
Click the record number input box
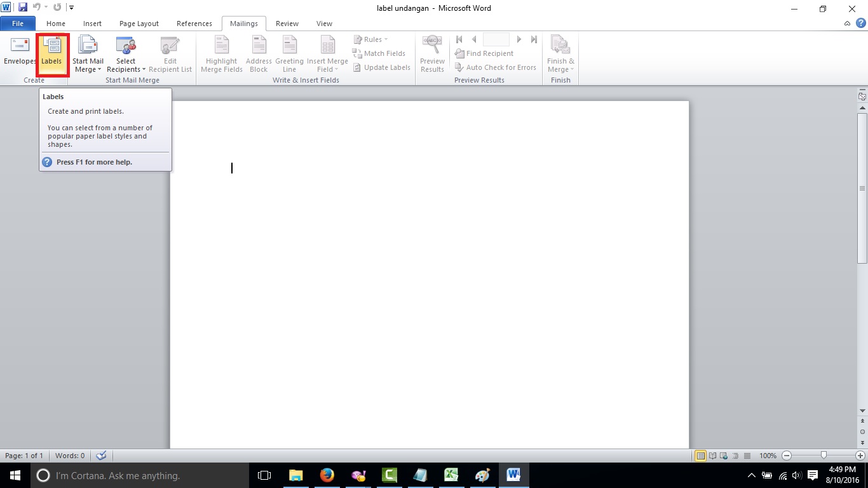496,39
